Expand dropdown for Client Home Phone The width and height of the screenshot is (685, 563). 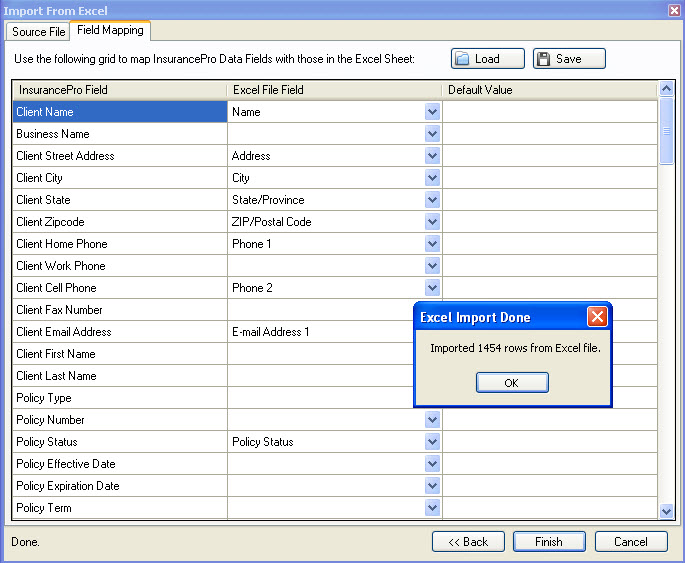[432, 244]
